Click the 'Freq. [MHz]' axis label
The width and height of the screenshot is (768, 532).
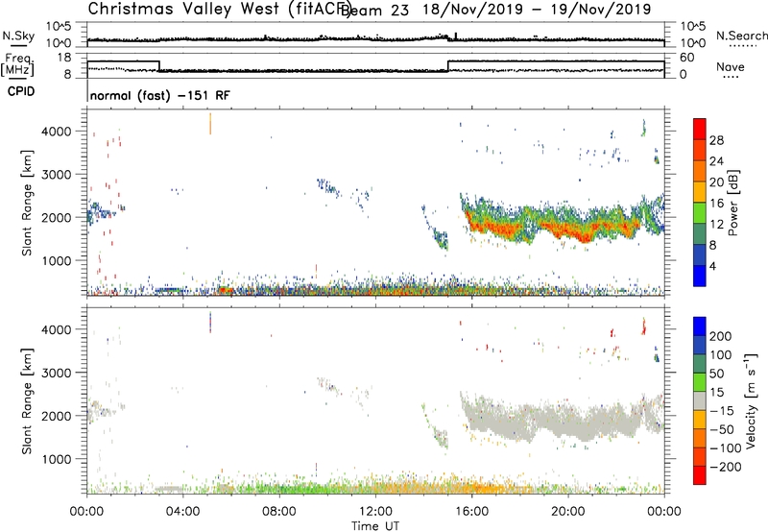point(17,64)
